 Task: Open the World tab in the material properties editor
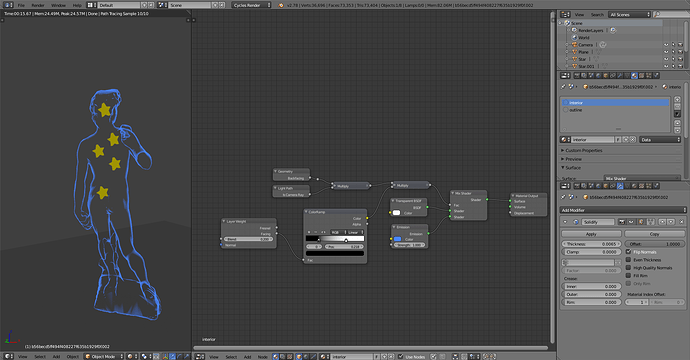click(x=598, y=76)
